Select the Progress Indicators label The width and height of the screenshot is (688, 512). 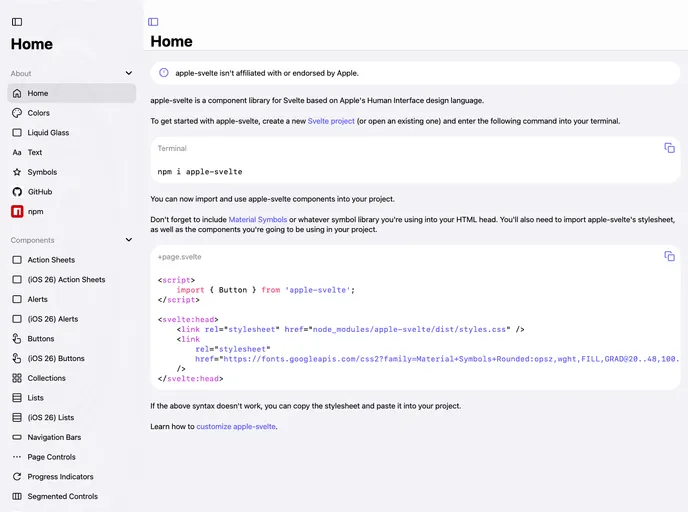pos(61,476)
